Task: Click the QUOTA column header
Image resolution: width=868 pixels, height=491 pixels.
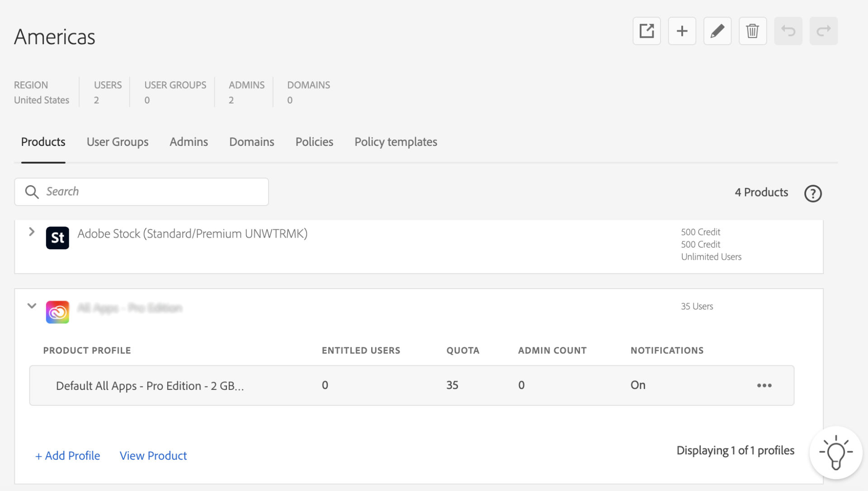Action: pos(462,351)
